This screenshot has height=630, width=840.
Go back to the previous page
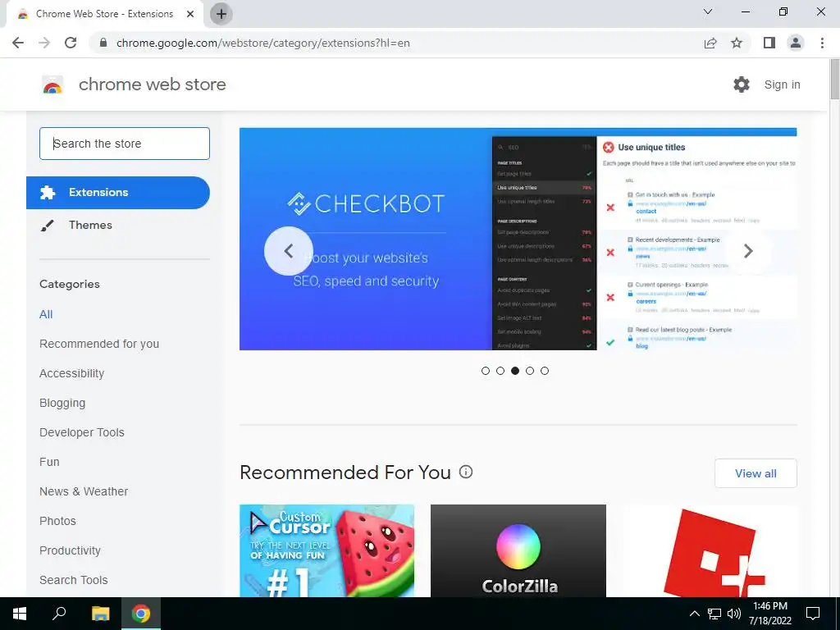pyautogui.click(x=18, y=43)
